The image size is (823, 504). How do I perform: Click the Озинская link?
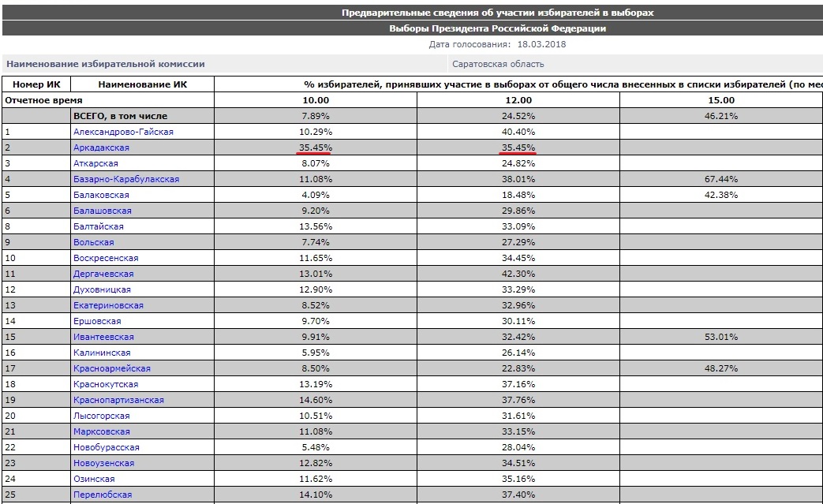[94, 478]
